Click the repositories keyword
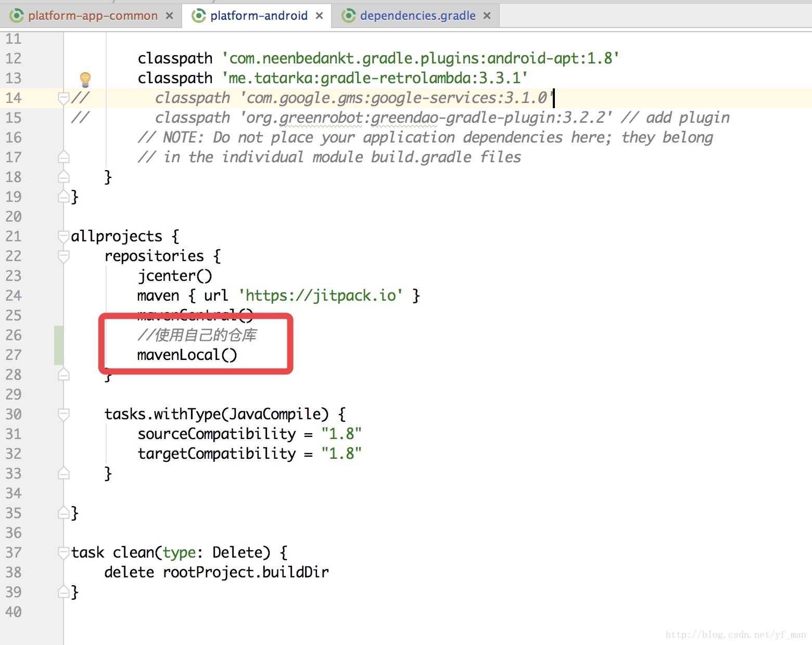This screenshot has width=812, height=645. 154,256
